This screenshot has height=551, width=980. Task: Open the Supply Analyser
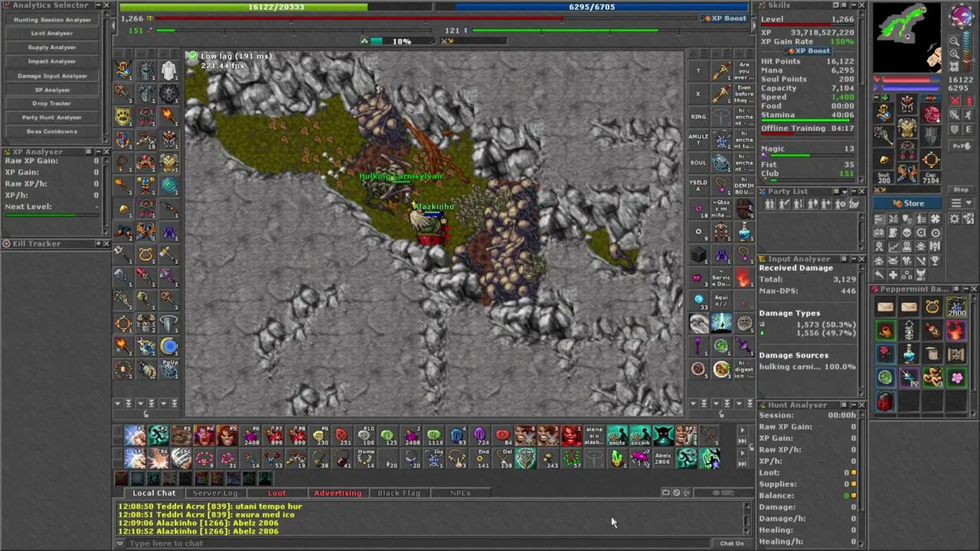[52, 47]
